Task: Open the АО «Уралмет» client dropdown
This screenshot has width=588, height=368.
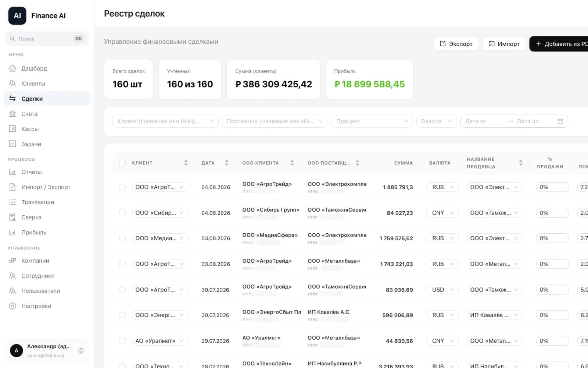Action: pos(160,341)
